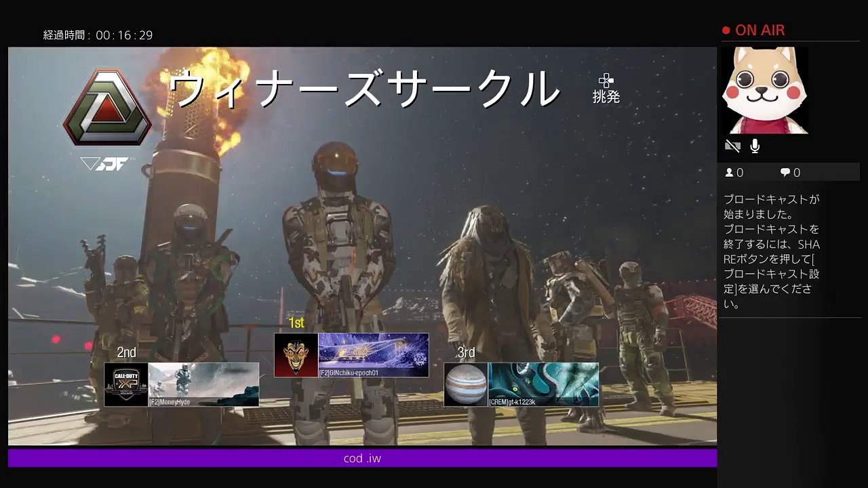
Task: Click the viewer count person icon
Action: coord(730,173)
